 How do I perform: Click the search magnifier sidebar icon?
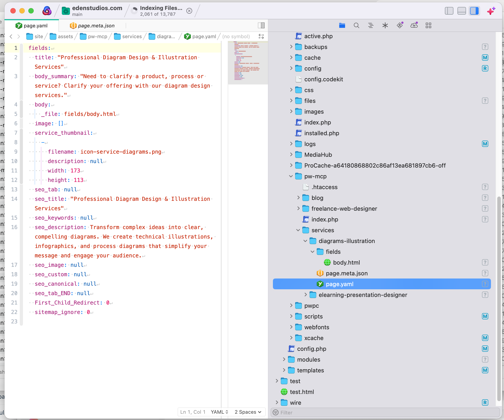356,25
